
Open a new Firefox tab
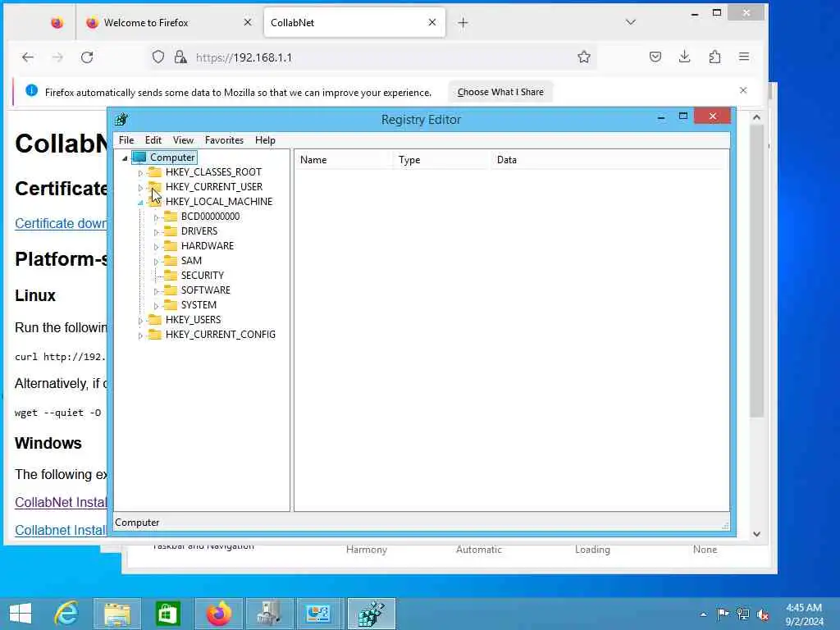click(x=463, y=22)
